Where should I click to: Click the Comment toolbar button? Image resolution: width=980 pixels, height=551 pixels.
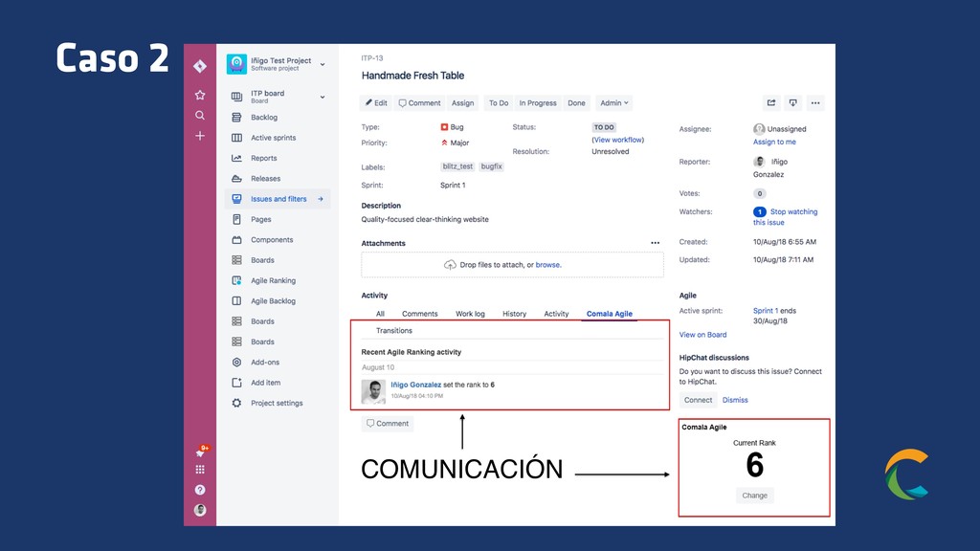419,103
